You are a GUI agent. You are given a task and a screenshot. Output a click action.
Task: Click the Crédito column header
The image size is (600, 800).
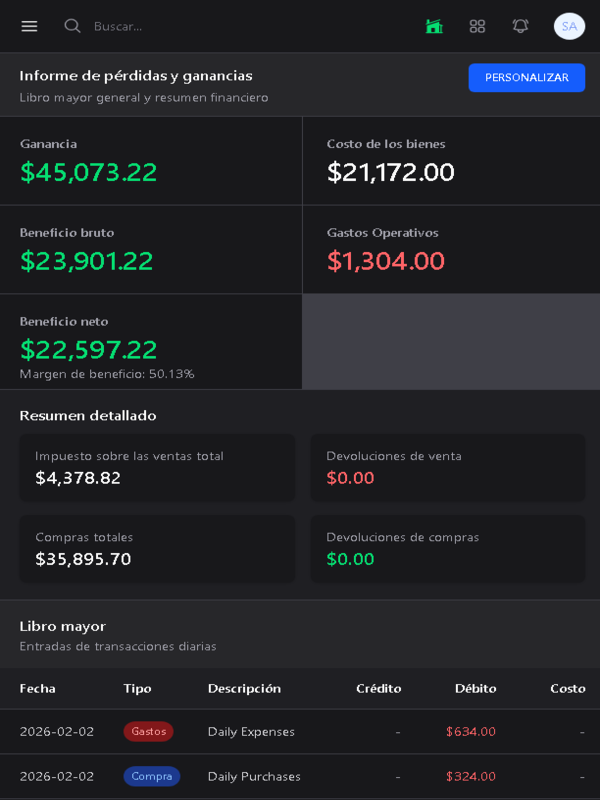378,689
